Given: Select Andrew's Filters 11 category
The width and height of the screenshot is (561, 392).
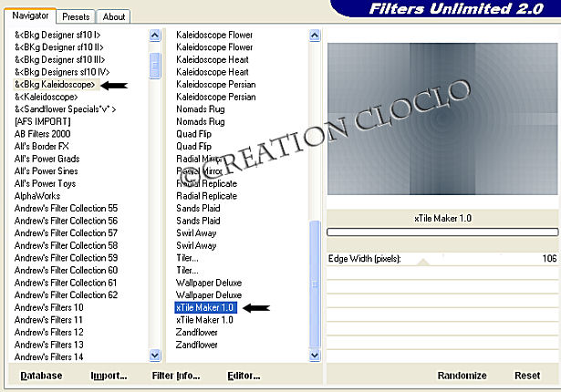Looking at the screenshot, I should [x=48, y=320].
